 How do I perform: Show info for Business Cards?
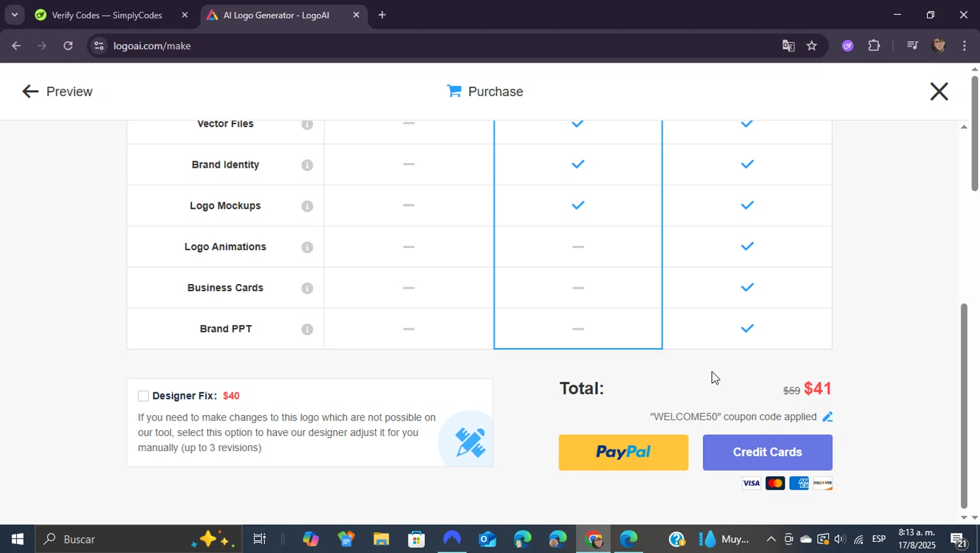pyautogui.click(x=307, y=289)
